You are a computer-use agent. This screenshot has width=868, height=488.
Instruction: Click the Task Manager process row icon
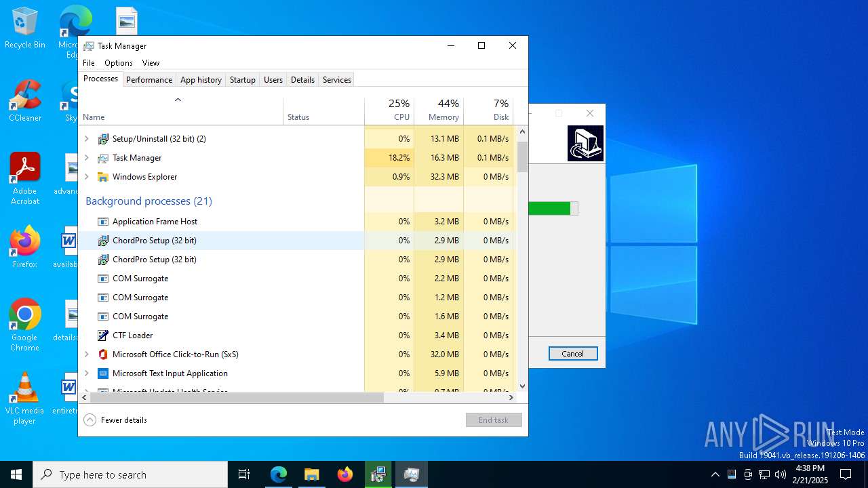(103, 158)
